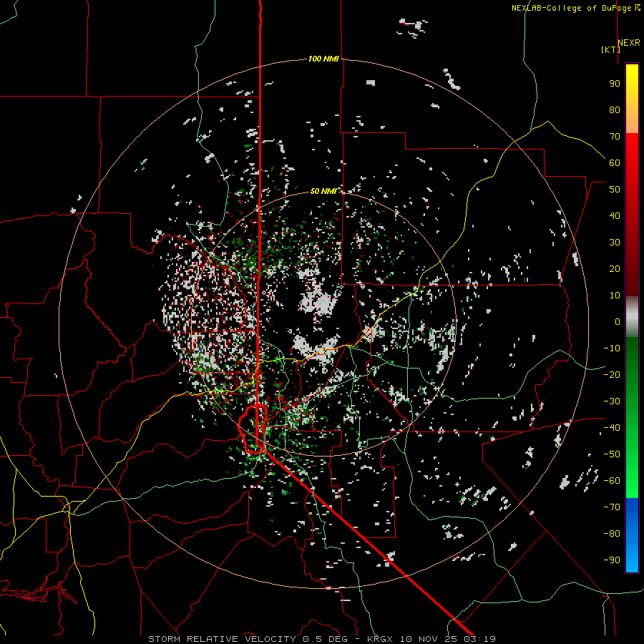The height and width of the screenshot is (644, 644).
Task: Click the 90 knot label on the color scale
Action: tap(615, 84)
